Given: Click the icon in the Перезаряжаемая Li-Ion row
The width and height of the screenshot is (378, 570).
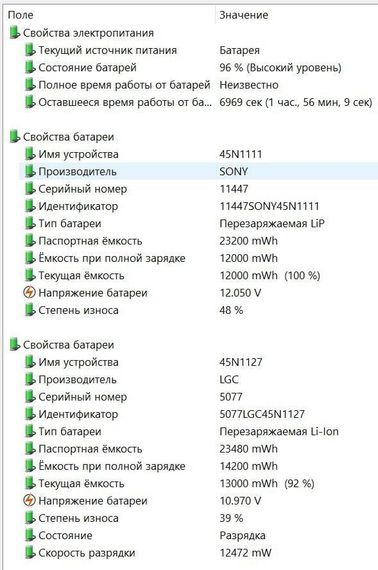Looking at the screenshot, I should tap(30, 431).
